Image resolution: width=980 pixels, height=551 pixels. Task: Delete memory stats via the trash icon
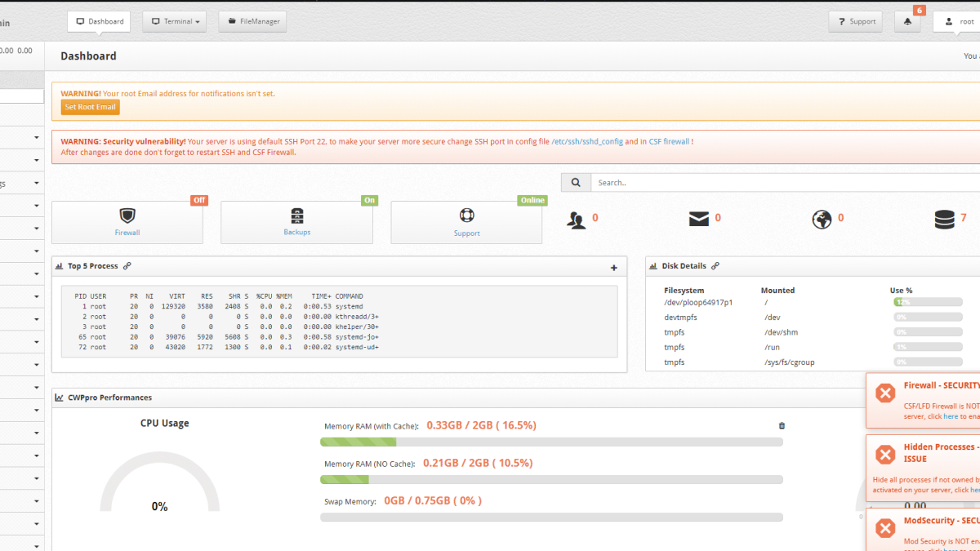coord(782,425)
